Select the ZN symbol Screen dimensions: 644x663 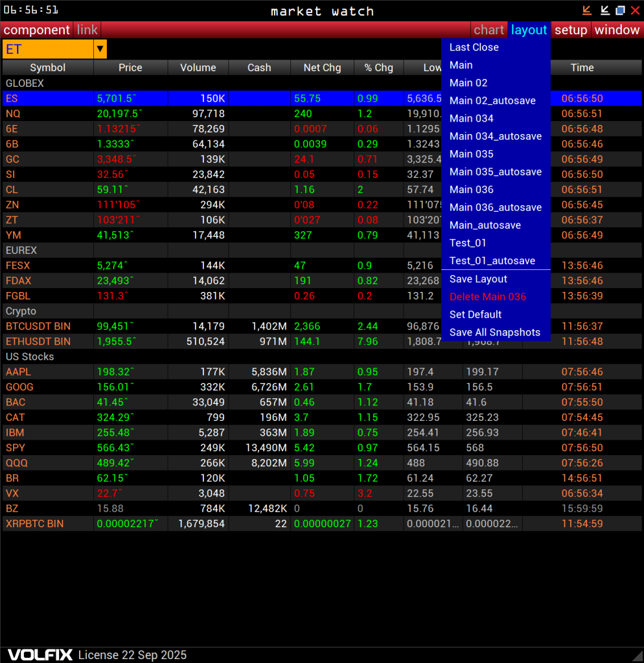[x=12, y=205]
